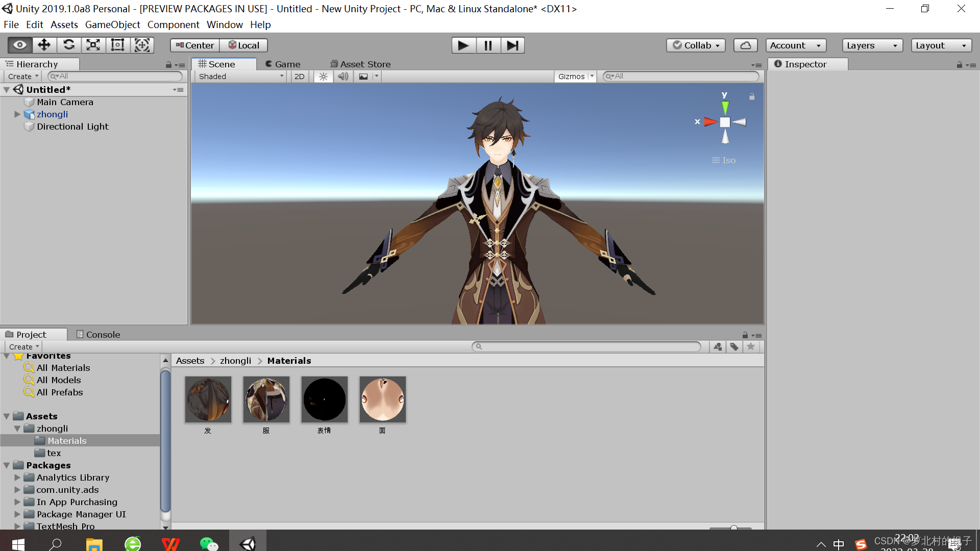980x551 pixels.
Task: Select the Scale tool
Action: pyautogui.click(x=93, y=45)
